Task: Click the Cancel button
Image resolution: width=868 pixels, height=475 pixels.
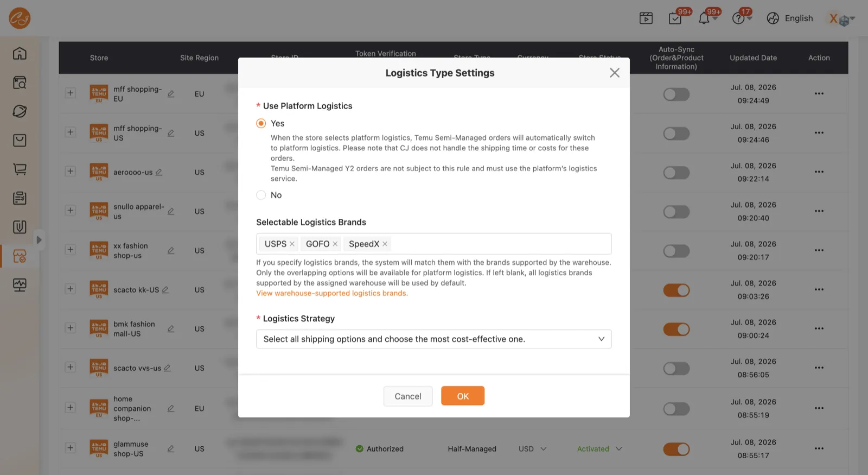Action: click(x=408, y=396)
